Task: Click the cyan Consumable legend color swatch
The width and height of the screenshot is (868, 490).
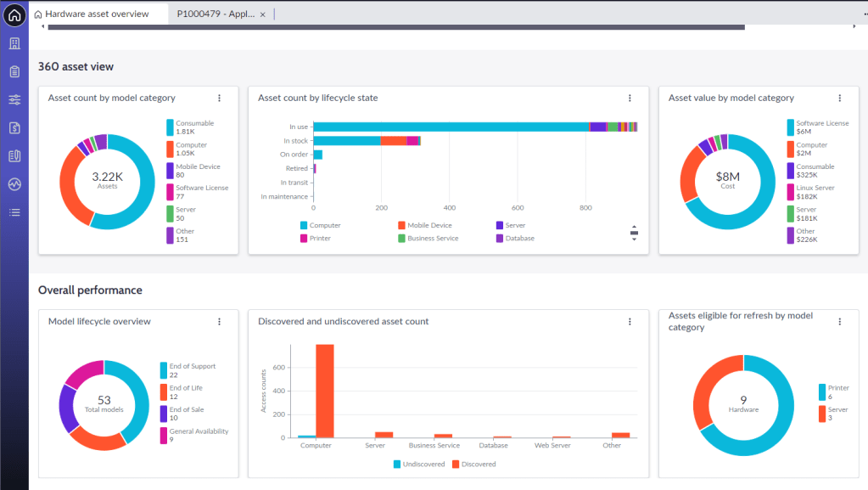Action: pos(170,127)
